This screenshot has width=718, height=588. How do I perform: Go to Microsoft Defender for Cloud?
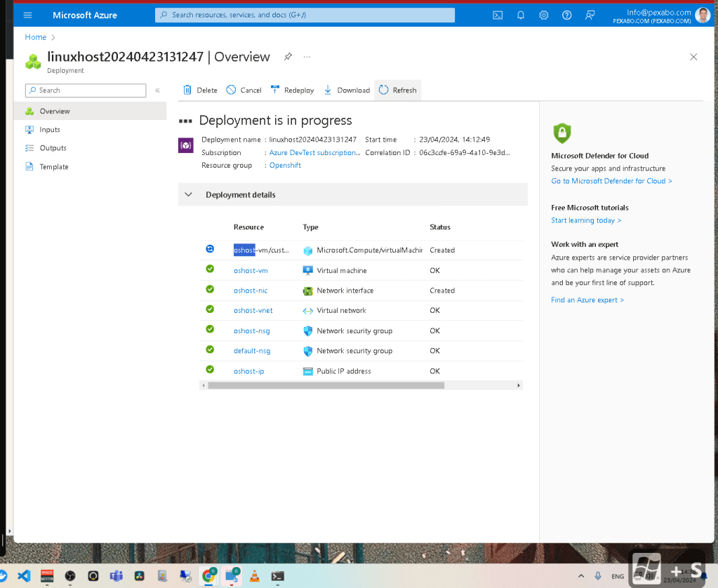coord(611,181)
